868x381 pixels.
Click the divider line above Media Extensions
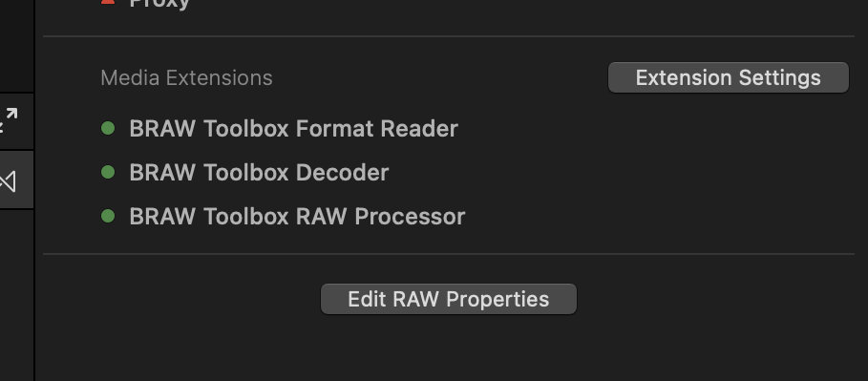click(x=449, y=36)
